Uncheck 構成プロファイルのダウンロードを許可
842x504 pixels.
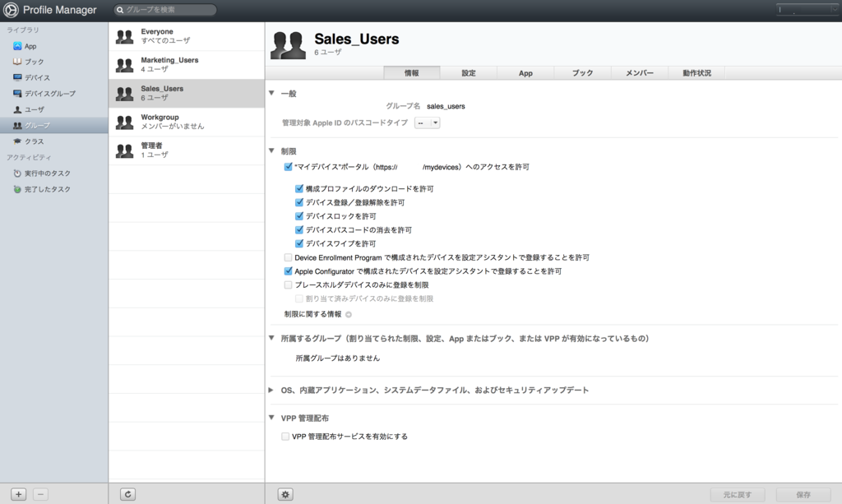[299, 188]
